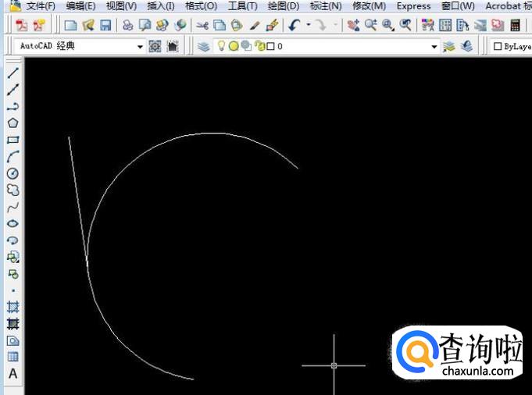Viewport: 532px width, 395px height.
Task: Open the 视图(V) menu
Action: click(121, 6)
